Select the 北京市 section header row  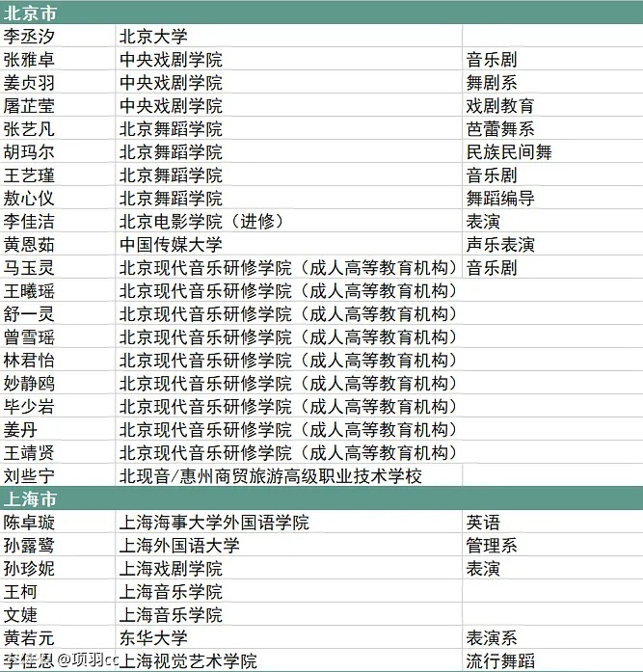(x=321, y=13)
